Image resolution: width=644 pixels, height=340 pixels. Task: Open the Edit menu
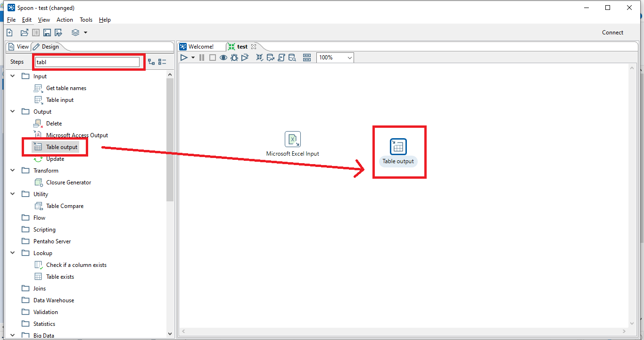click(x=27, y=20)
